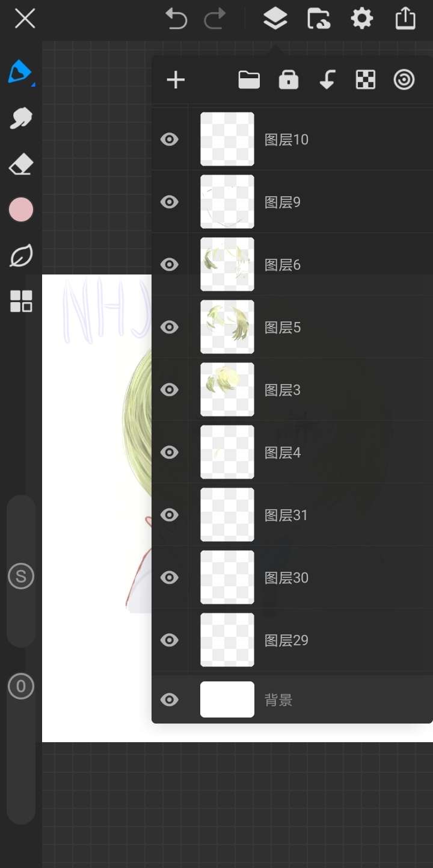Open the export share menu

point(405,19)
